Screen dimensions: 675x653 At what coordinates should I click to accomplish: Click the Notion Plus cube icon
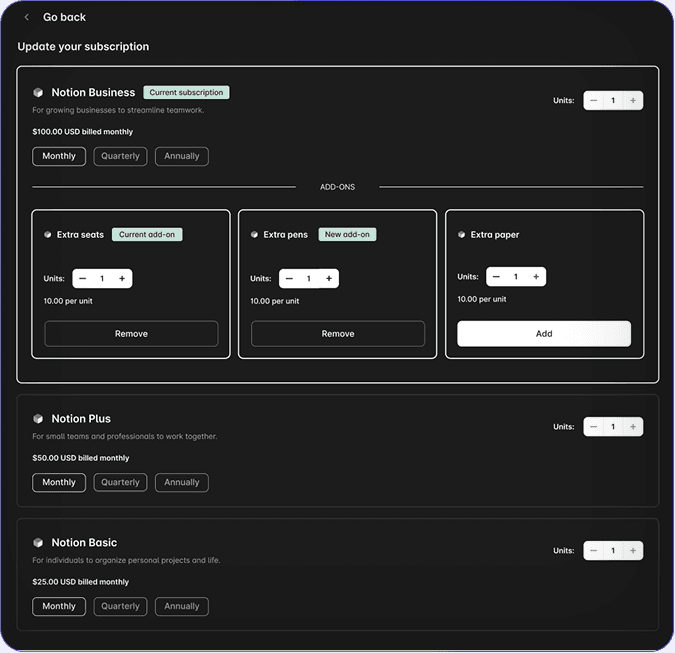click(38, 419)
